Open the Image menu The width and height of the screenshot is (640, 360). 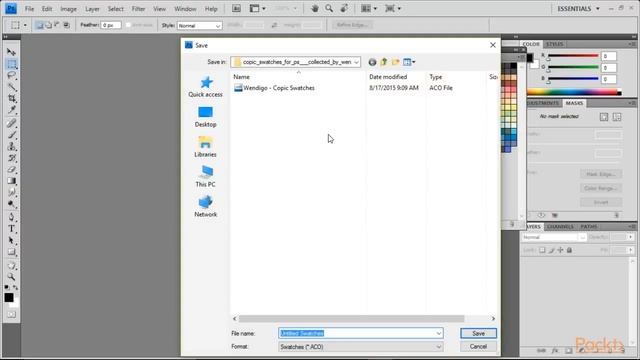click(x=68, y=9)
